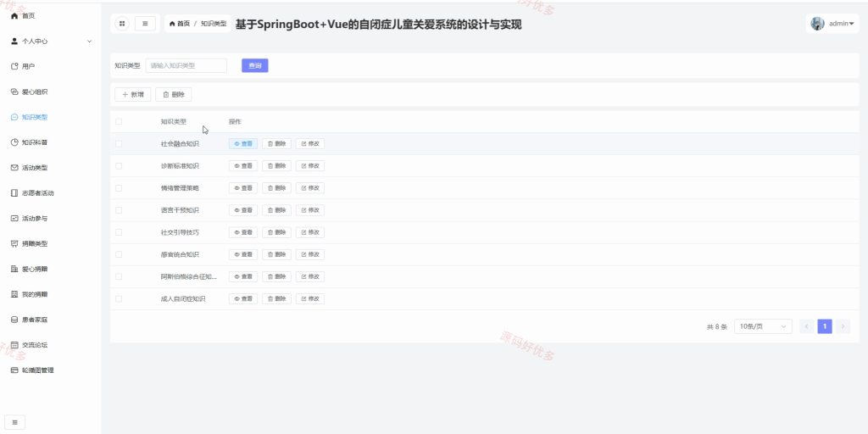Check the 感官统合知识 row checkbox
Image resolution: width=868 pixels, height=434 pixels.
click(x=119, y=254)
